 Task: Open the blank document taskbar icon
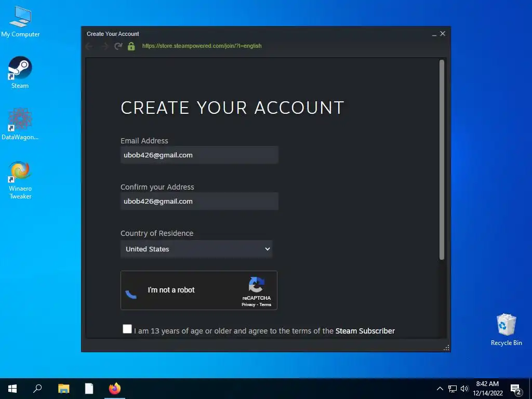89,389
